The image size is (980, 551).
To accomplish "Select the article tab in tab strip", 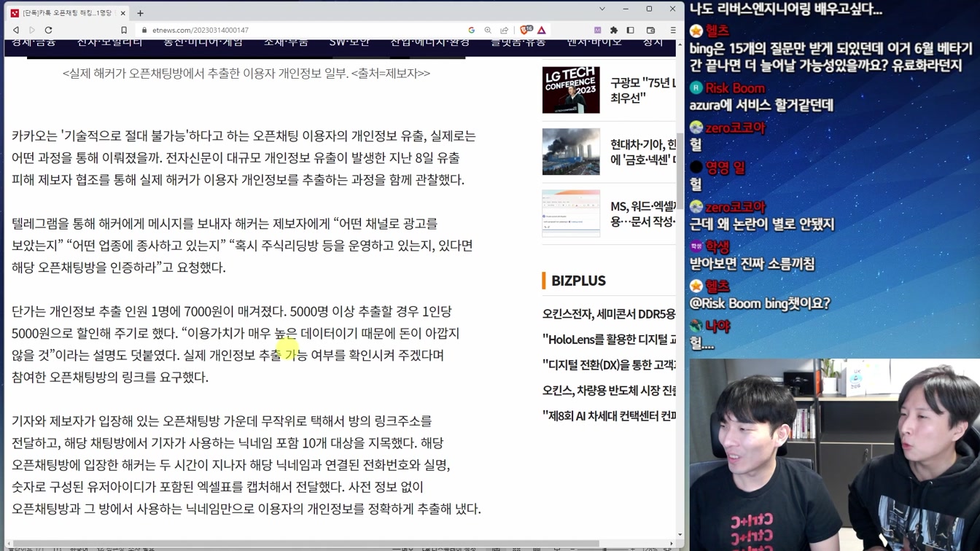I will 68,13.
